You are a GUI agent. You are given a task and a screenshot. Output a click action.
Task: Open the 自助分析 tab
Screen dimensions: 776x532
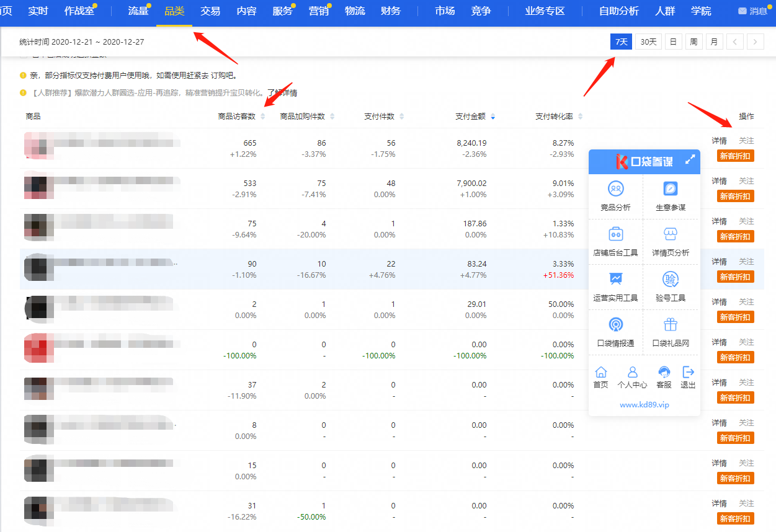pos(618,11)
